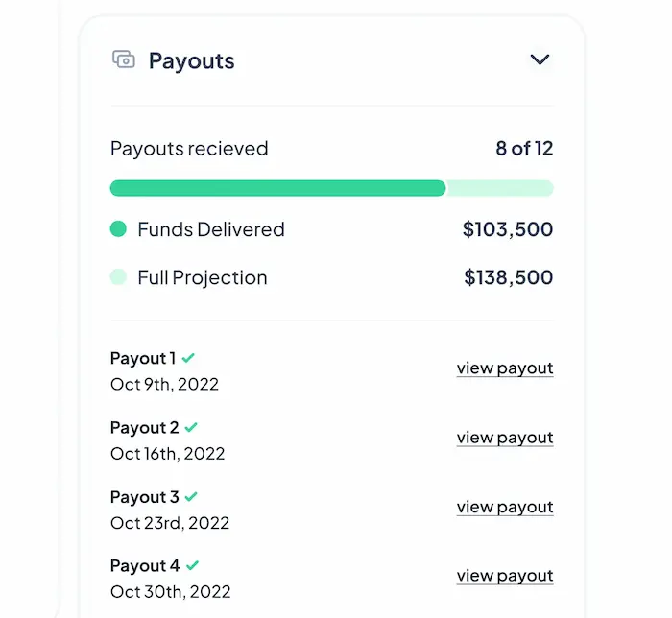
Task: Click the Payouts money icon
Action: [x=124, y=59]
